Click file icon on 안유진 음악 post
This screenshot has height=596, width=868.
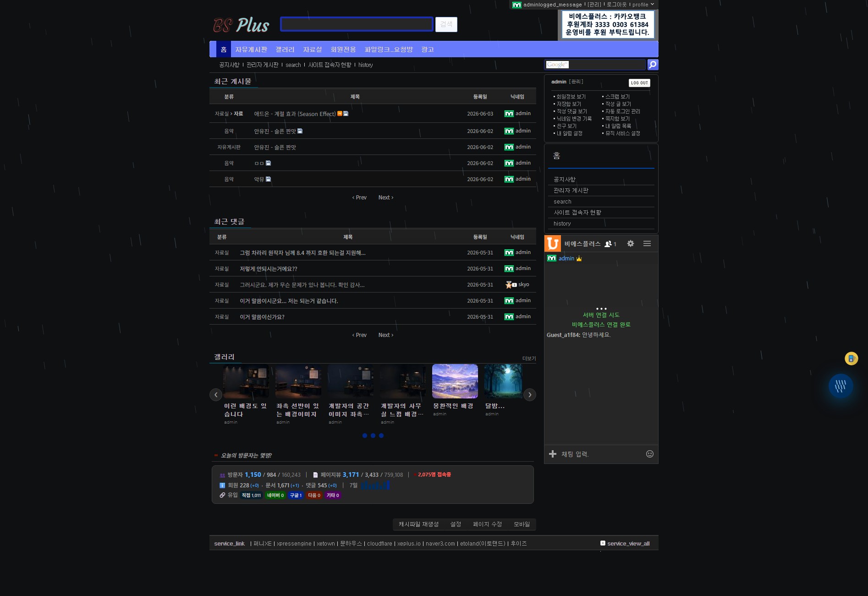click(300, 131)
